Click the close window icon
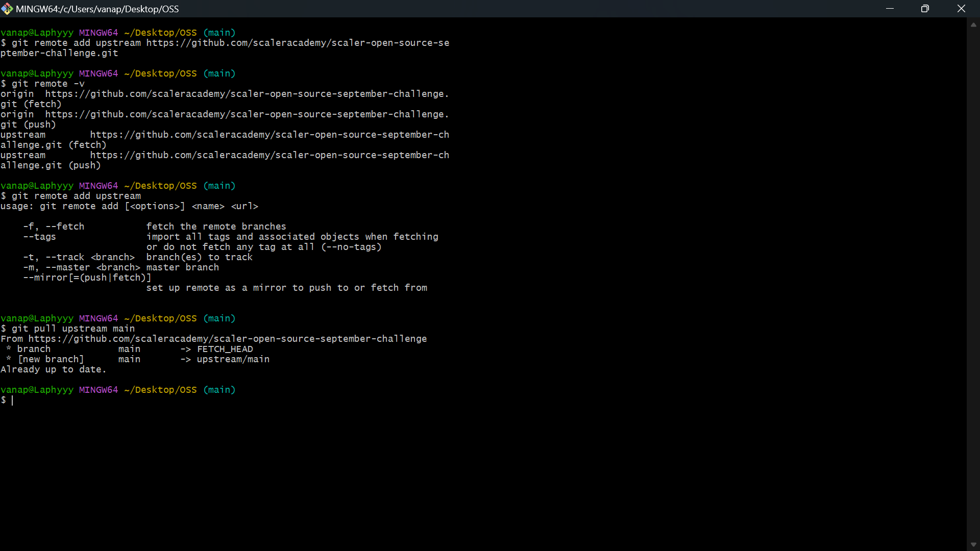This screenshot has width=980, height=551. pos(962,9)
